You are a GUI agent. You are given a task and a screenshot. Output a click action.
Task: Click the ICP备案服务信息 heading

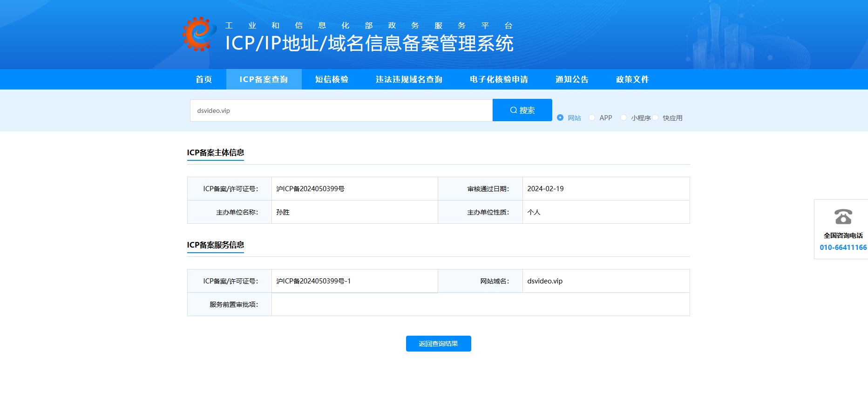tap(216, 245)
